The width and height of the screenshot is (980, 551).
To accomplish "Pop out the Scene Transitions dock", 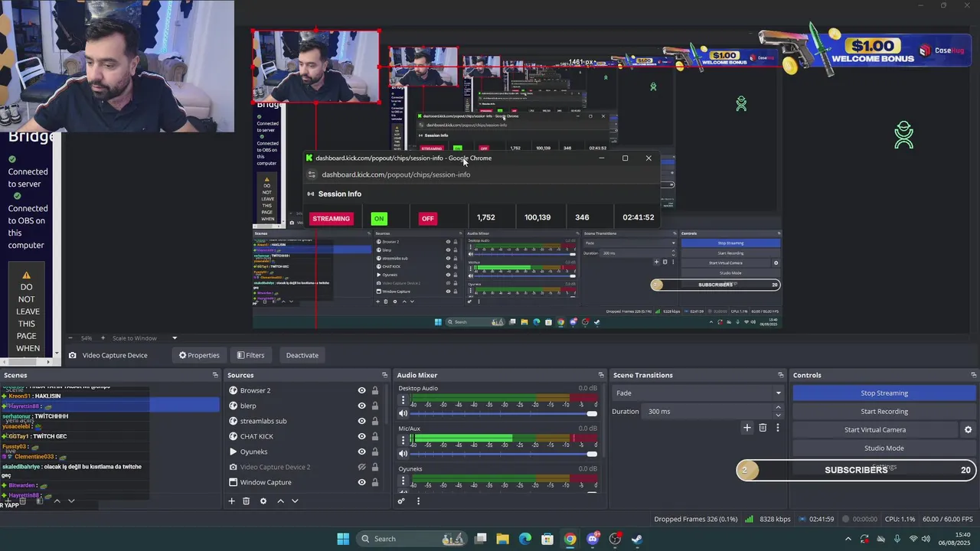I will [780, 375].
